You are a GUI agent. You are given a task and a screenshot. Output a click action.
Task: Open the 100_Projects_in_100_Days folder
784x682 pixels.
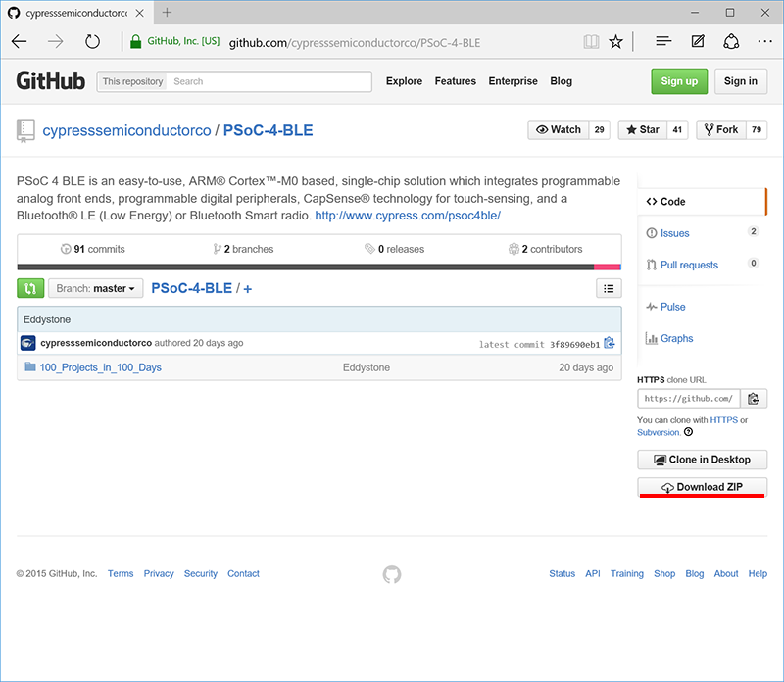point(101,367)
